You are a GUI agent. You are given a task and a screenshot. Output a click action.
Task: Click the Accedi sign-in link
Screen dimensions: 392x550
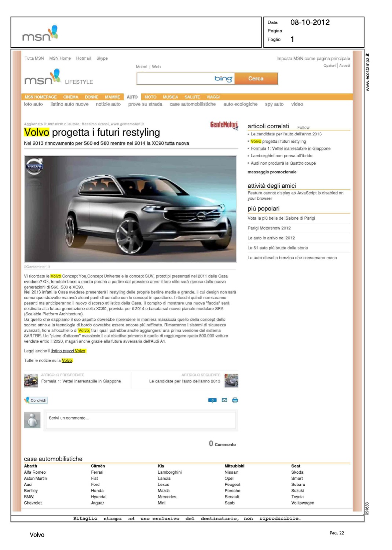click(x=344, y=66)
